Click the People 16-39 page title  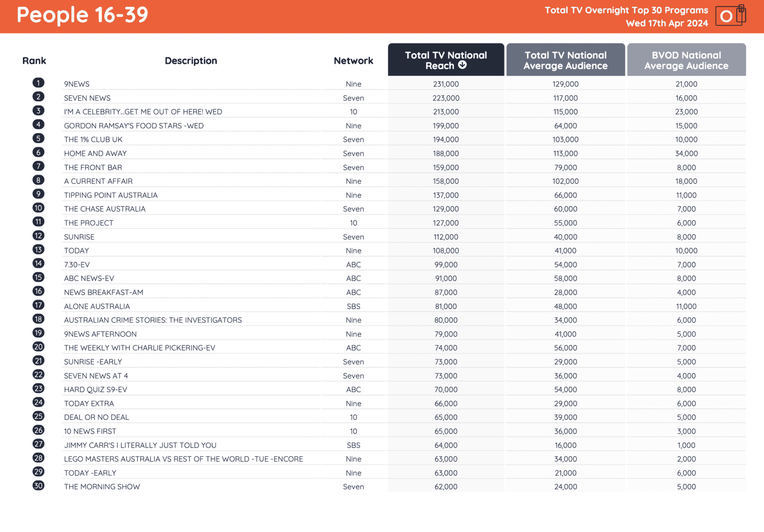pos(83,15)
